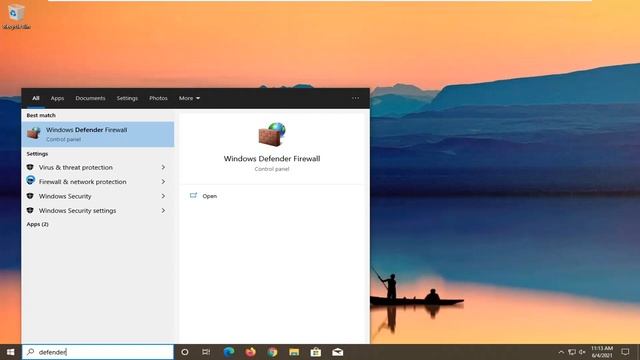Click the icon beside Firewall & network protection
This screenshot has width=640, height=360.
click(x=31, y=180)
